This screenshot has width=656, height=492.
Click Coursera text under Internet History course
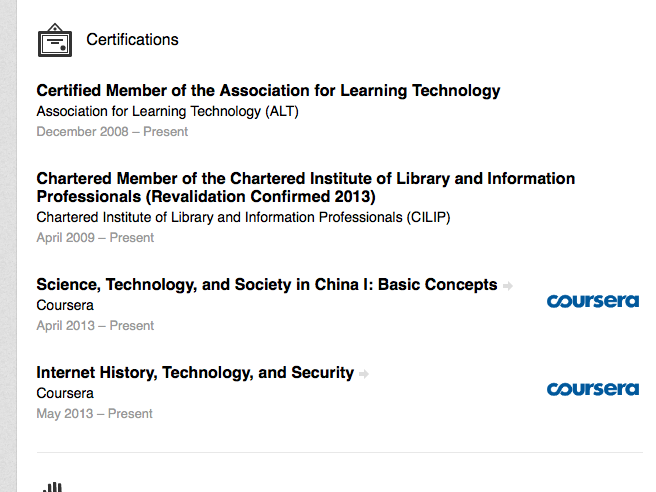pyautogui.click(x=65, y=393)
